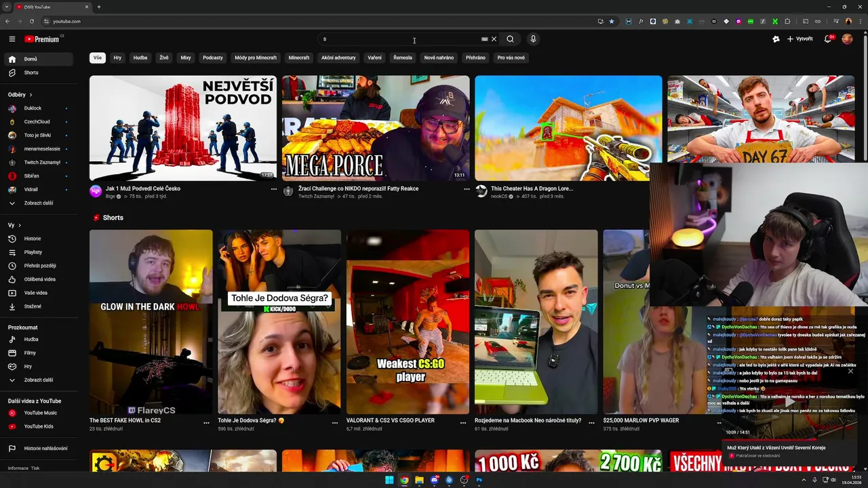Select the Živě filter chip

[x=164, y=58]
